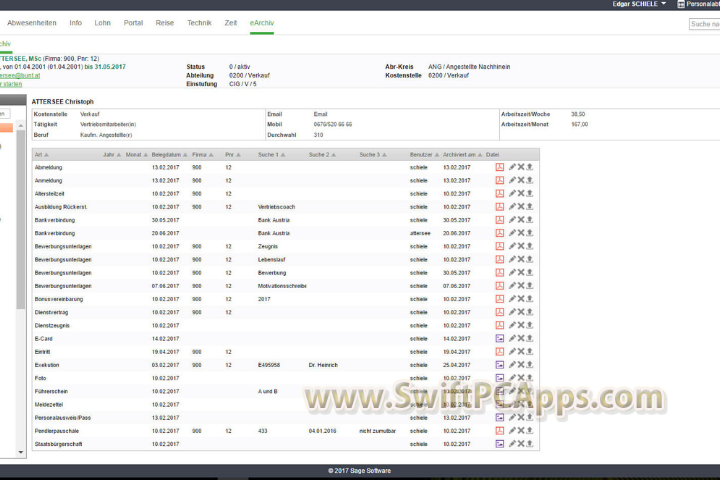
Task: Click the left panel vertical scrollbar thumb
Action: (x=21, y=220)
